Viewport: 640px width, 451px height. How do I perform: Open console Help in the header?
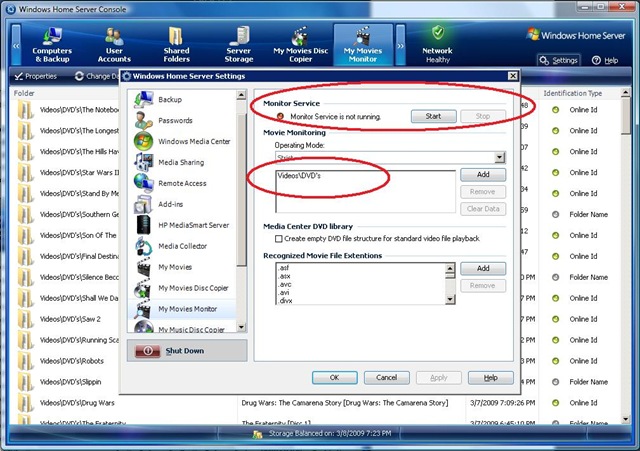[x=605, y=60]
